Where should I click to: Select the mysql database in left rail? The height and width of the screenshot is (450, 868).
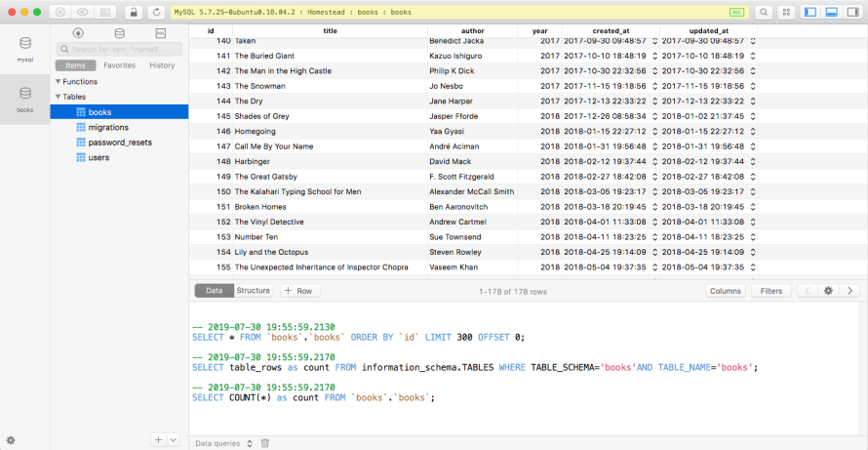click(x=25, y=50)
